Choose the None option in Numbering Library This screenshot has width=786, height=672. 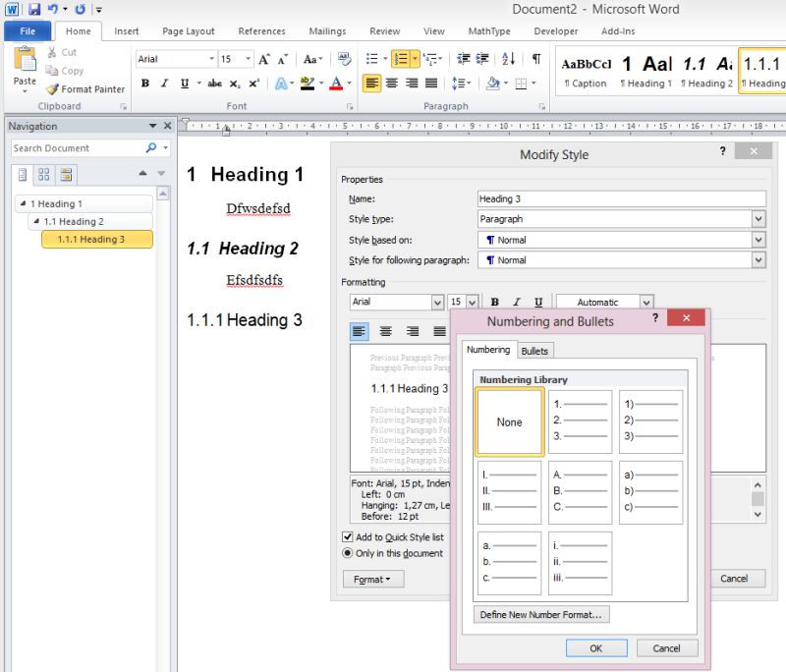(x=509, y=421)
